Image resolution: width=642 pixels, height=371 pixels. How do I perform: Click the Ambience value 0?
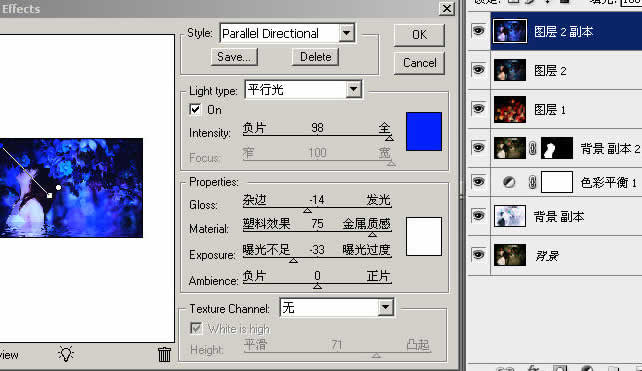317,275
